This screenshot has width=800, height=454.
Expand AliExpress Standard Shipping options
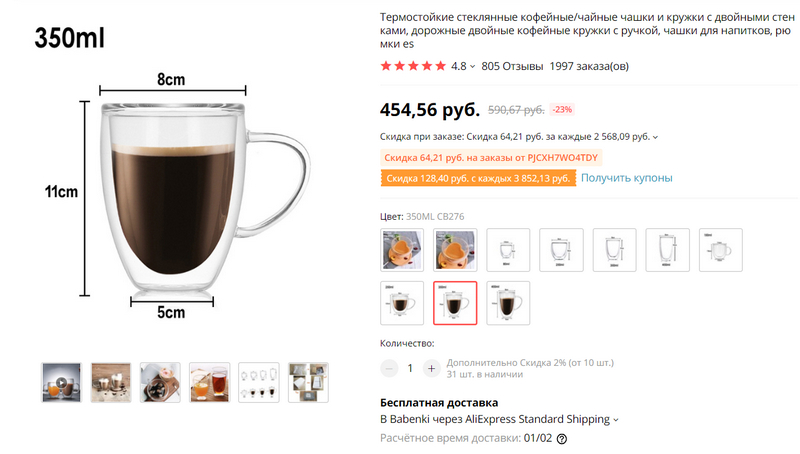[616, 420]
